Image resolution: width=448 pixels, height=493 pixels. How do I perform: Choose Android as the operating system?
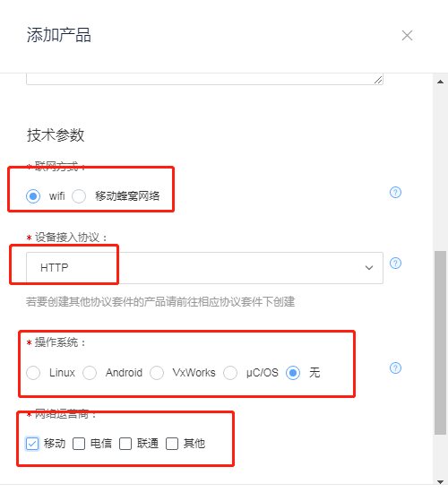click(x=90, y=373)
